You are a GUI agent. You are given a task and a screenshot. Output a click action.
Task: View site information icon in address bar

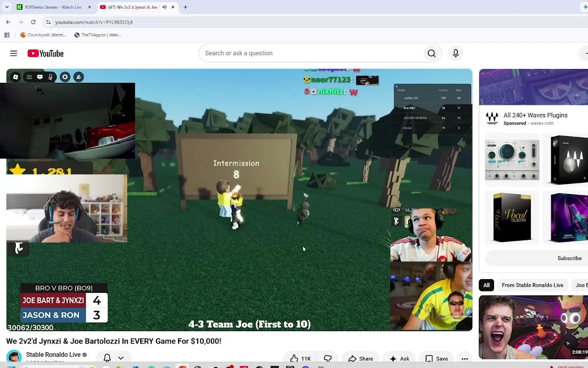pyautogui.click(x=48, y=22)
